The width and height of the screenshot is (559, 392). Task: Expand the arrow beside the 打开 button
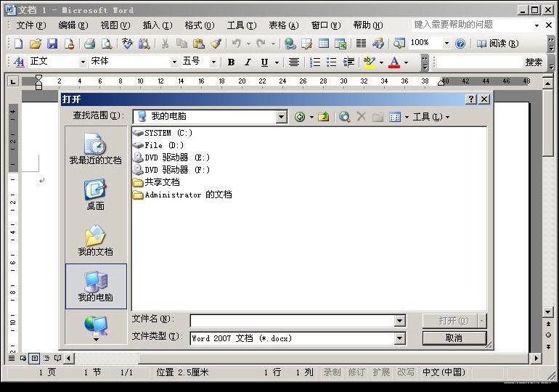(x=481, y=321)
